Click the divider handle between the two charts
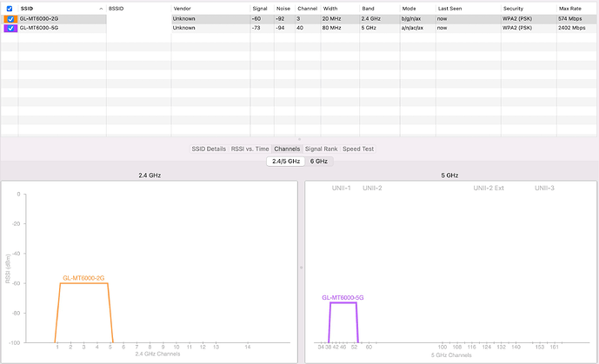The height and width of the screenshot is (364, 599). 301,268
